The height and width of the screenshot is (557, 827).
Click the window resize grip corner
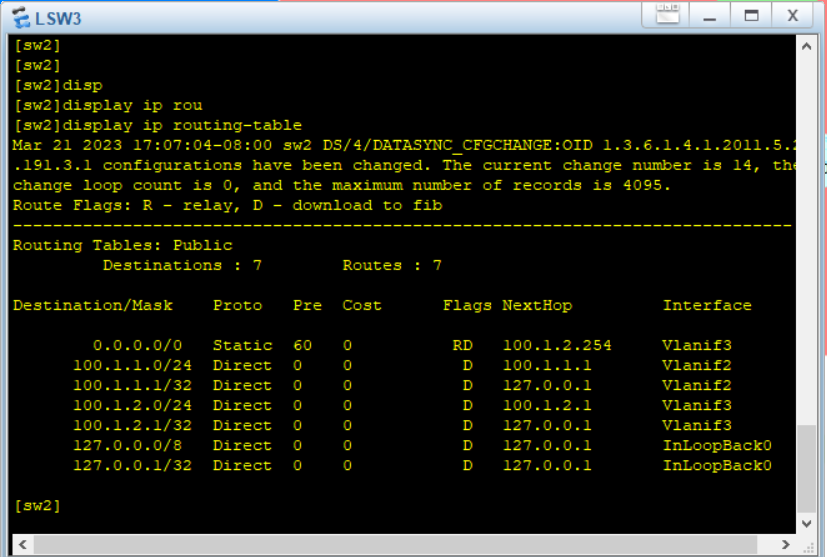[808, 546]
